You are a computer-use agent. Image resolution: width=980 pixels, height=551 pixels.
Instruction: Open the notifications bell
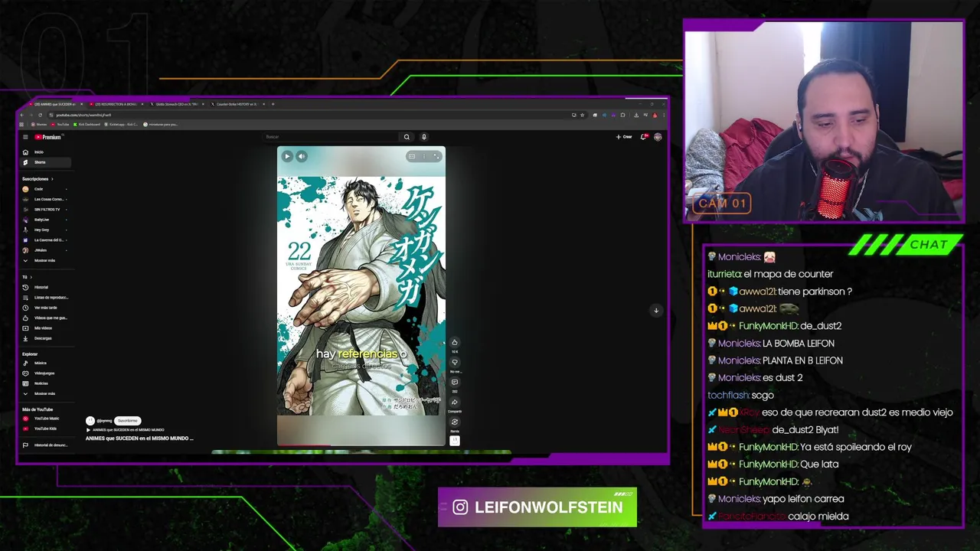pos(644,137)
